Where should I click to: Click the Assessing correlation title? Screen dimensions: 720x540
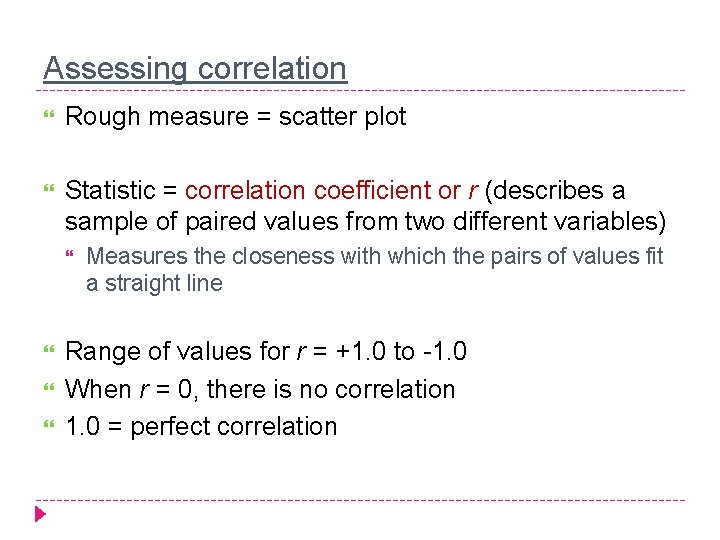tap(195, 69)
